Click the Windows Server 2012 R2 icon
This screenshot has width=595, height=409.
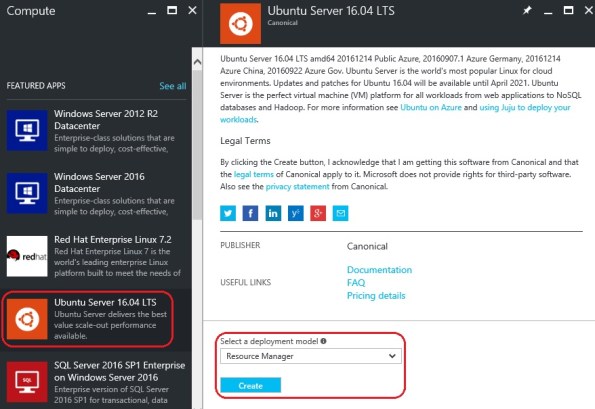pos(27,130)
